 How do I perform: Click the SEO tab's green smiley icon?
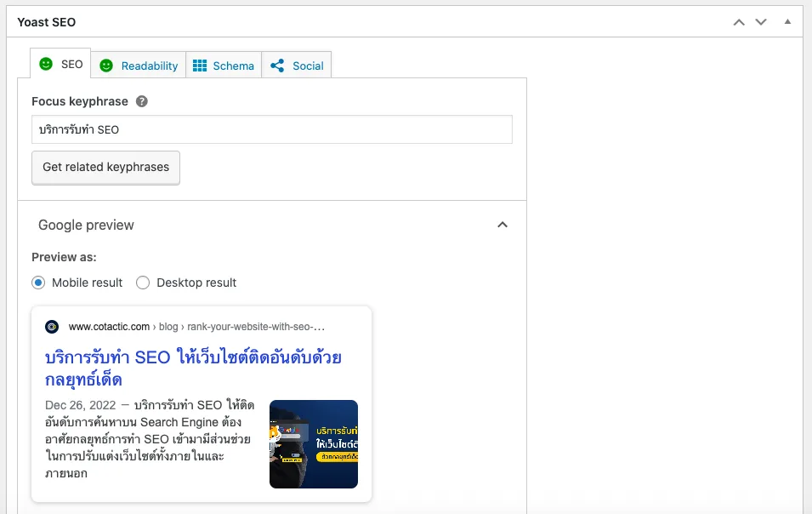point(47,64)
